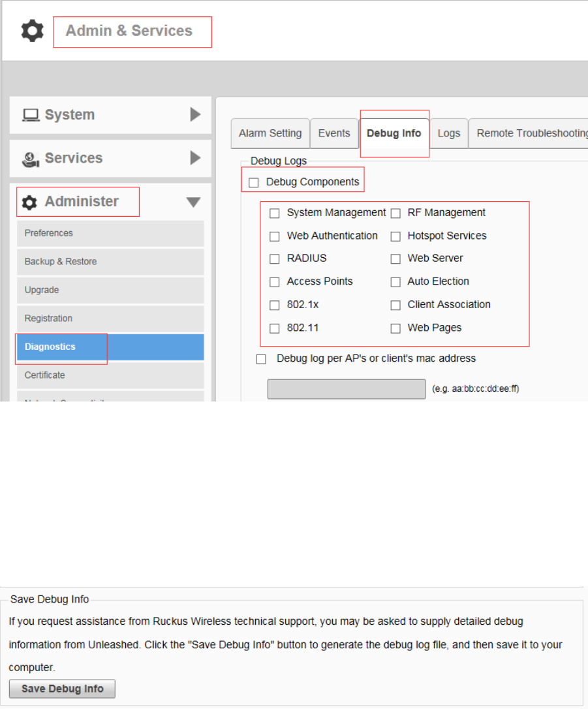588x709 pixels.
Task: Open Preferences in the Administer menu
Action: [110, 233]
